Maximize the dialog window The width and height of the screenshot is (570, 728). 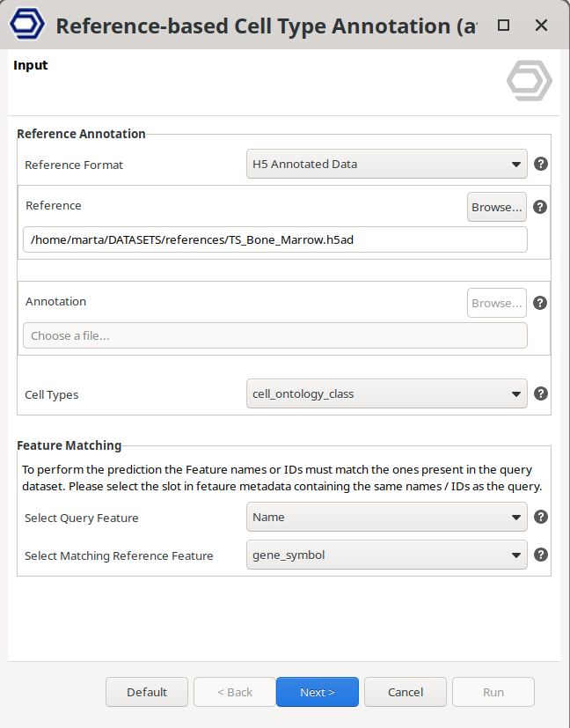503,26
